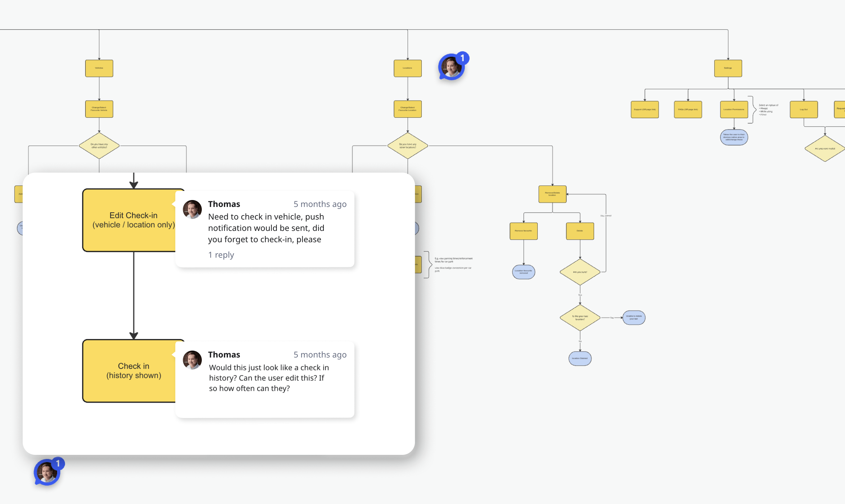
Task: Select the "Is this your last location?" diamond
Action: click(580, 318)
